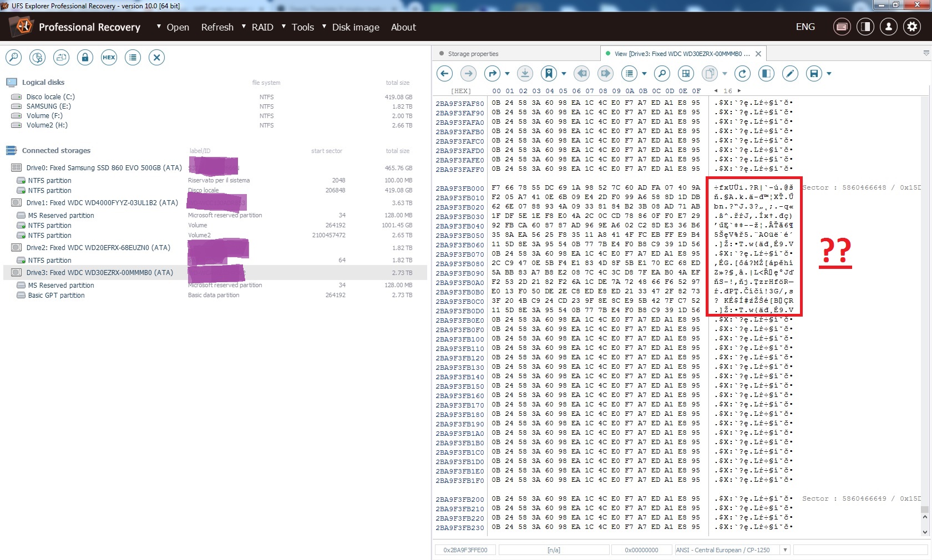This screenshot has height=560, width=932.
Task: Click the list view icon in the left toolbar
Action: click(133, 57)
